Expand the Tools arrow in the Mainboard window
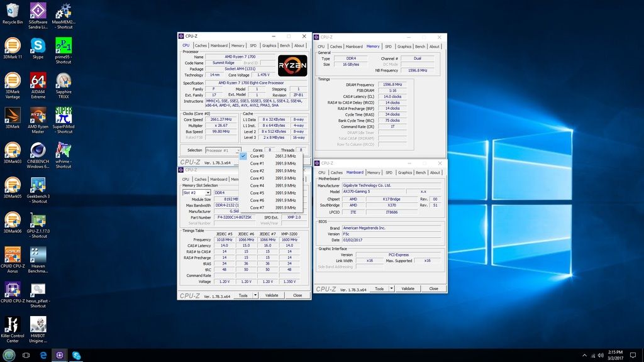This screenshot has height=362, width=644. (391, 288)
